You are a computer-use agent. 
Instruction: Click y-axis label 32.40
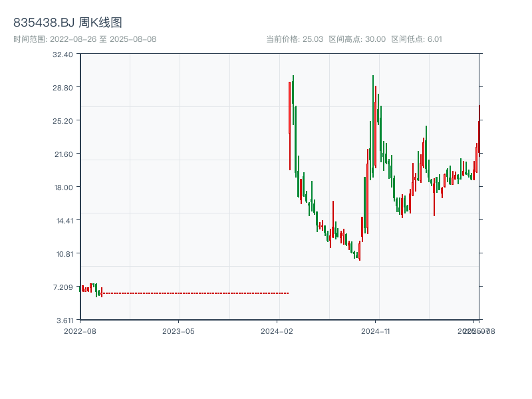[63, 55]
